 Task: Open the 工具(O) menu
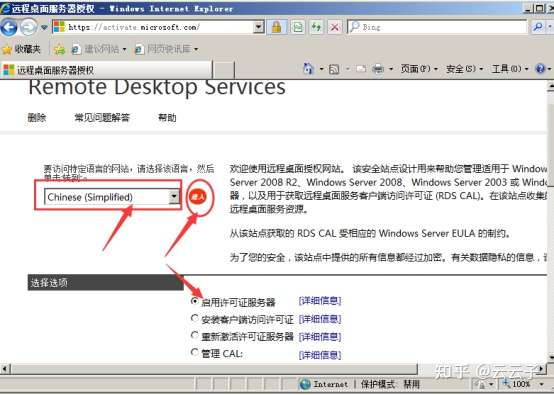coord(510,69)
